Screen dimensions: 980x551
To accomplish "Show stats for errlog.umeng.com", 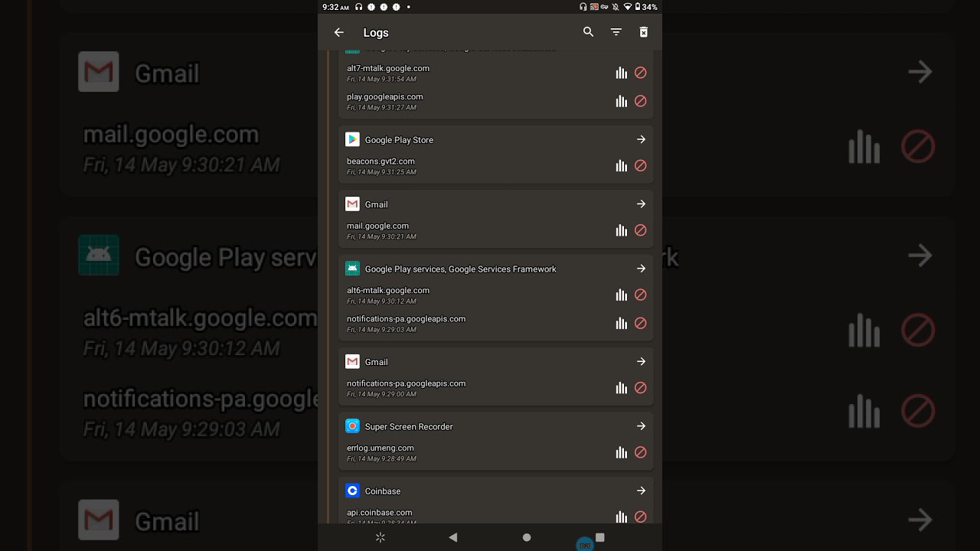I will [x=622, y=452].
